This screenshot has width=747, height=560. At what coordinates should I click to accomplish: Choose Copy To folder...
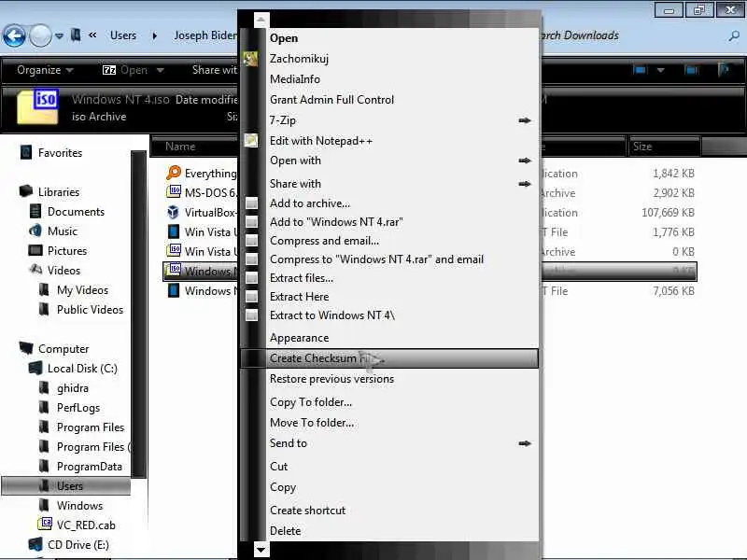[390, 402]
